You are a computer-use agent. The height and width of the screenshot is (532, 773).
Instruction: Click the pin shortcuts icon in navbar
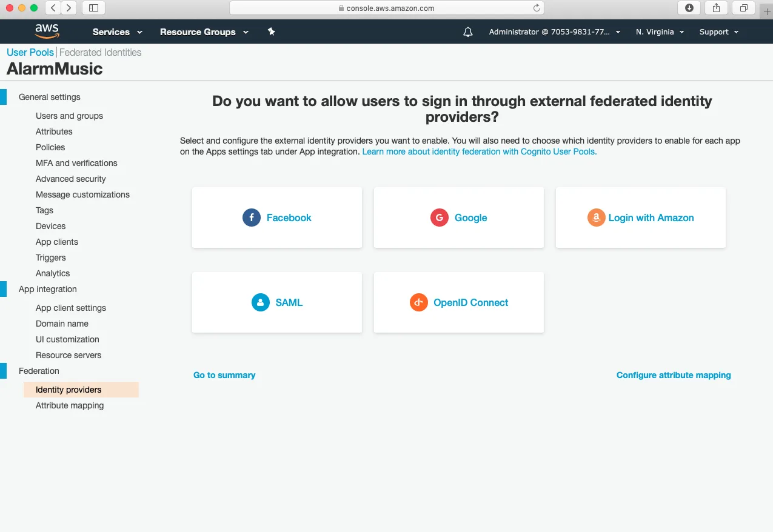pyautogui.click(x=272, y=32)
